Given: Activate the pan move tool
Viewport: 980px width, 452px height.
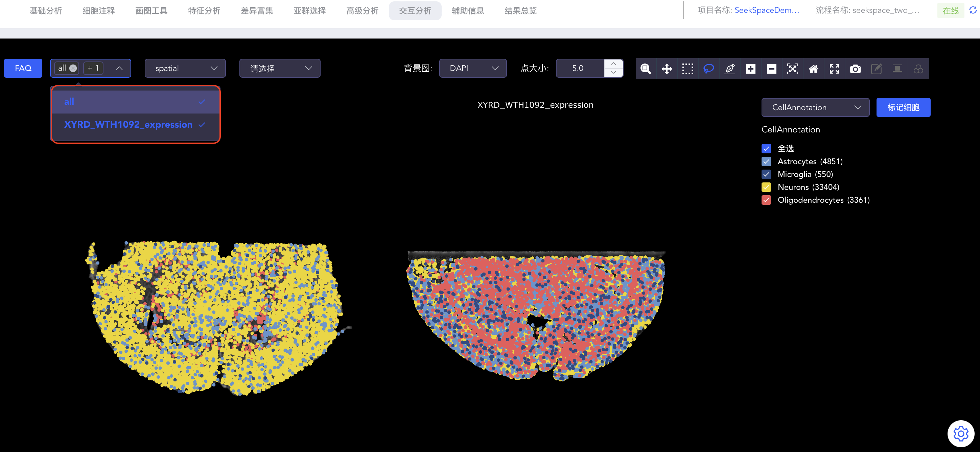Looking at the screenshot, I should coord(667,69).
